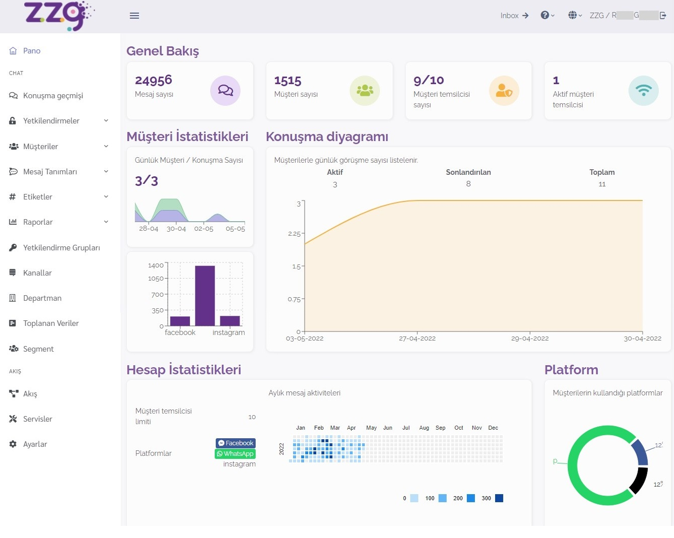
Task: Expand the Mesaj Tanımları chevron
Action: [106, 171]
